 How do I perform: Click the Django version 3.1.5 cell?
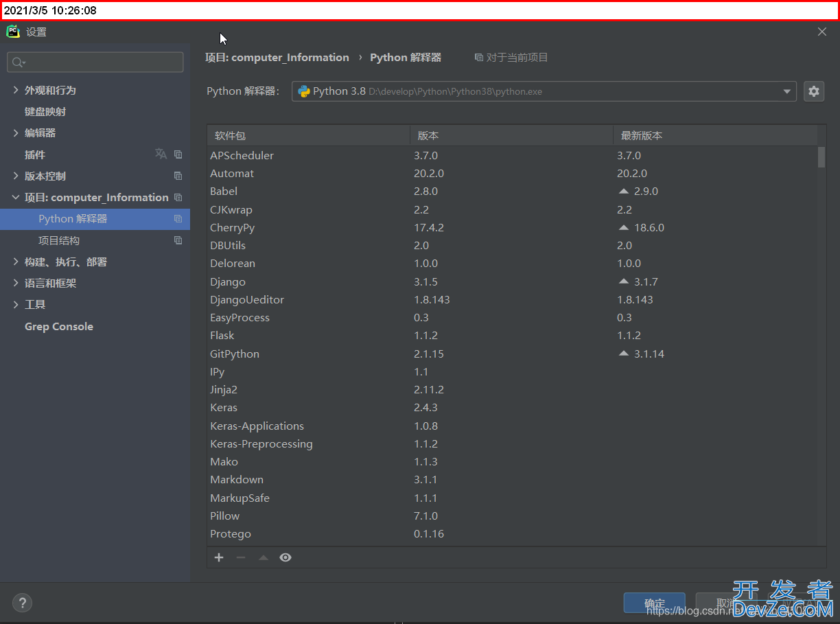[425, 281]
